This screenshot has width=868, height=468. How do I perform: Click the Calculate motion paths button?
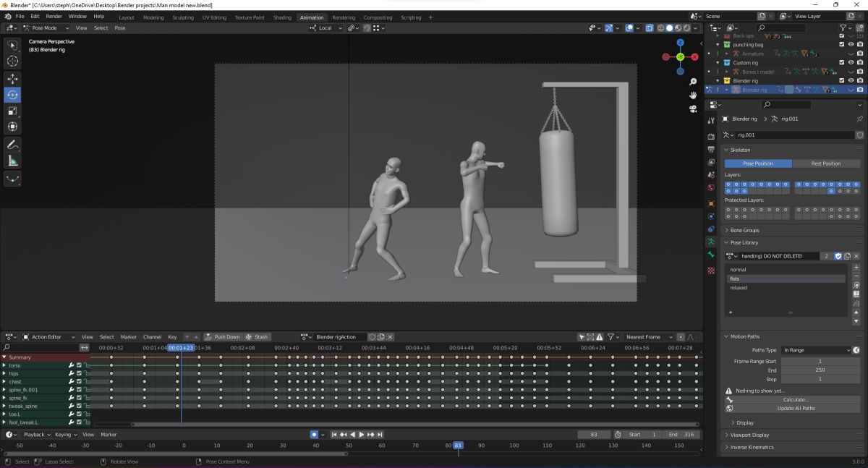click(x=795, y=399)
